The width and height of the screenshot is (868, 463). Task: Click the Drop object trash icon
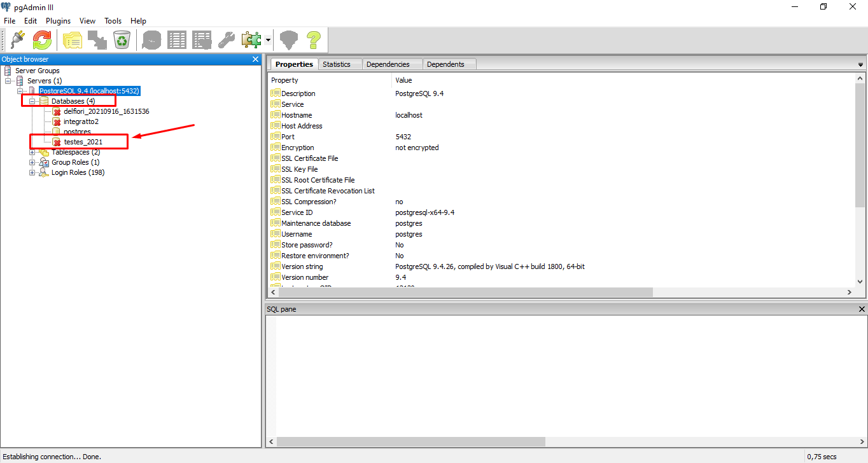tap(122, 40)
